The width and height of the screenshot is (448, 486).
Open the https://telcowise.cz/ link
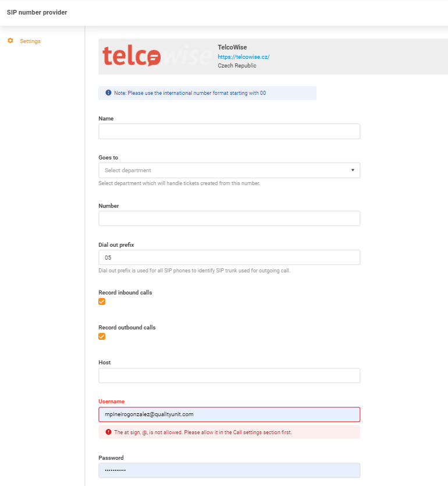pos(243,56)
